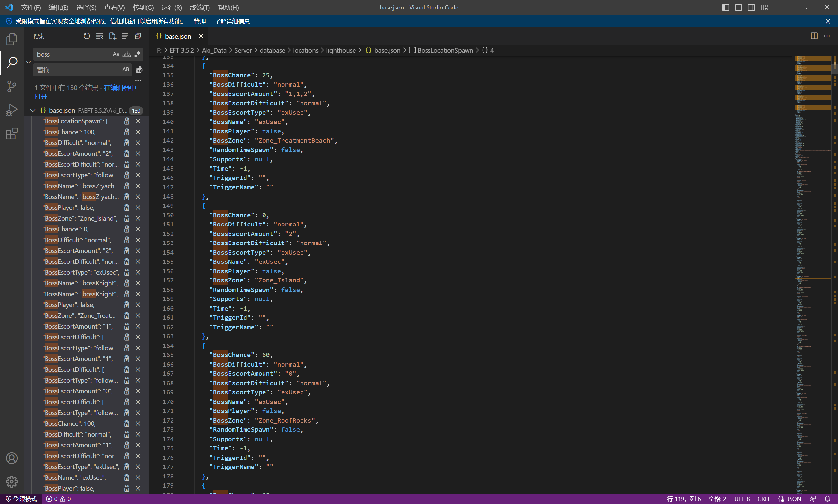Screen dimensions: 838x504
Task: Split the editor to the right
Action: pos(814,36)
